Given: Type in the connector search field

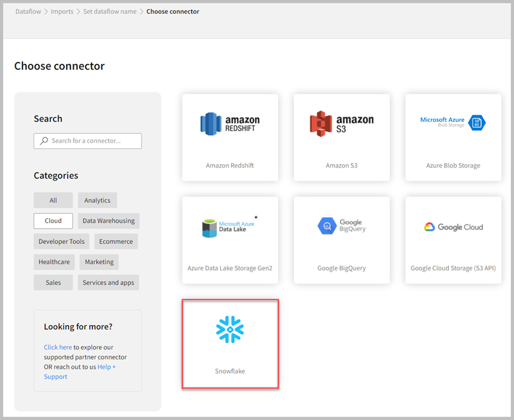Looking at the screenshot, I should click(x=94, y=141).
